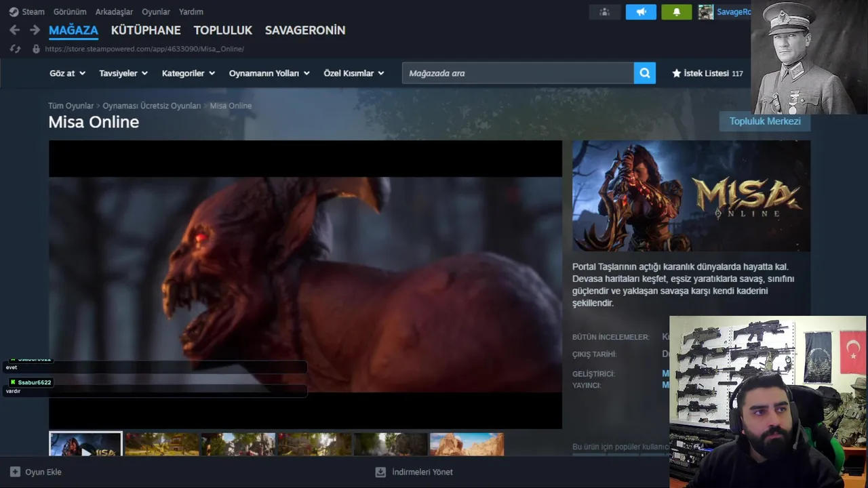Click Oynaması Ücretsiz Oyunları breadcrumb
Screen dimensions: 868x488
152,106
